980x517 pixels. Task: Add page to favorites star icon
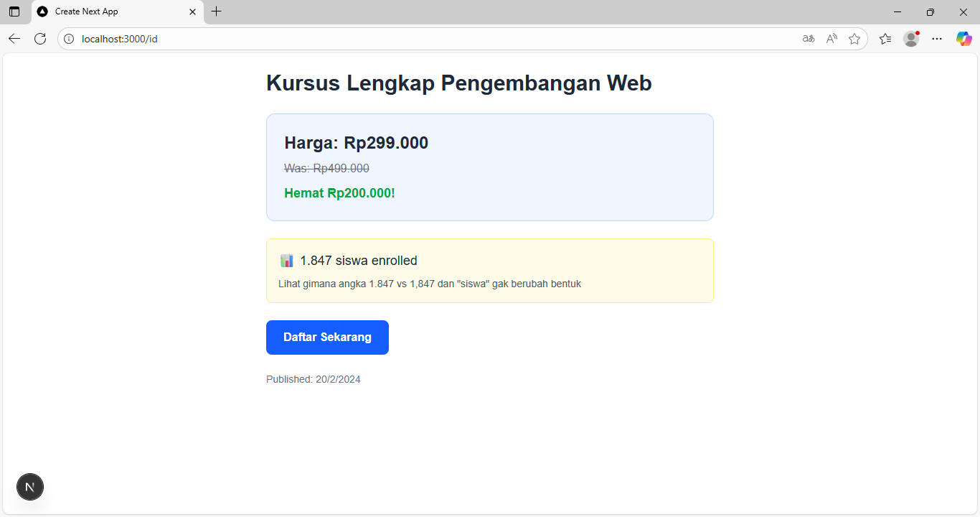pos(854,39)
